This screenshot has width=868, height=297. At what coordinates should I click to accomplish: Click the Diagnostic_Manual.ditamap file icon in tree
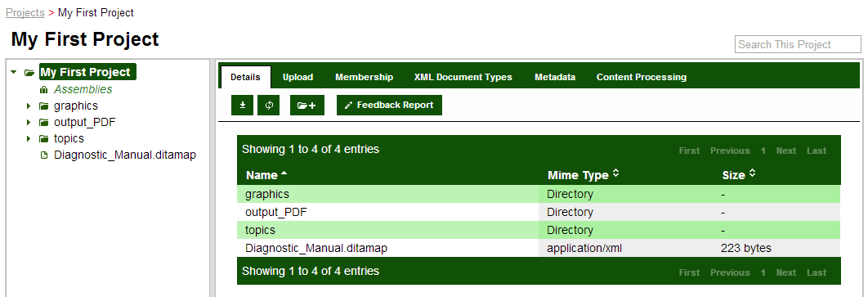[44, 155]
